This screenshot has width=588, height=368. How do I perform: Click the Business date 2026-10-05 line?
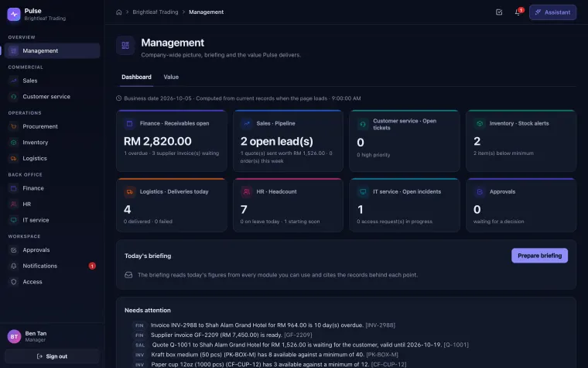(238, 98)
